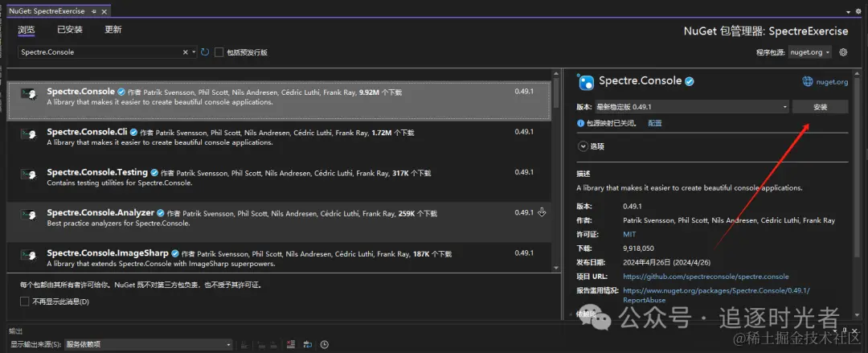The width and height of the screenshot is (868, 353).
Task: Open the github.com/spectreconsole project URL
Action: (706, 276)
